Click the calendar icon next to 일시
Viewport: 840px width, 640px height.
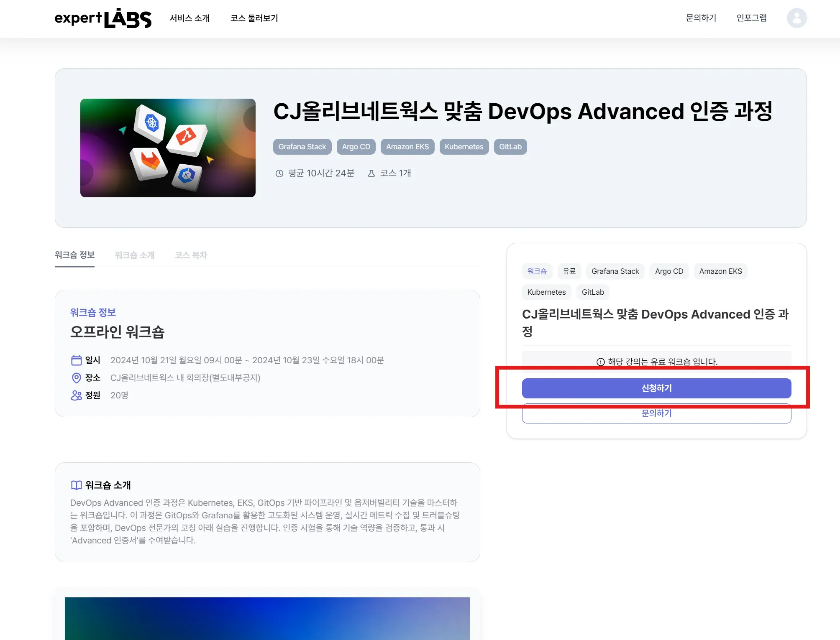click(x=76, y=360)
